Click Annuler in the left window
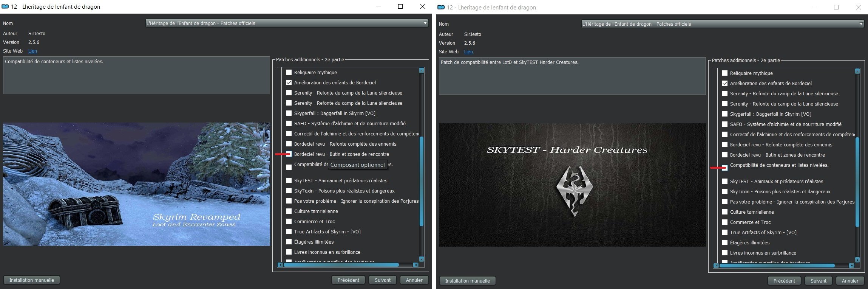The width and height of the screenshot is (868, 289). [414, 280]
